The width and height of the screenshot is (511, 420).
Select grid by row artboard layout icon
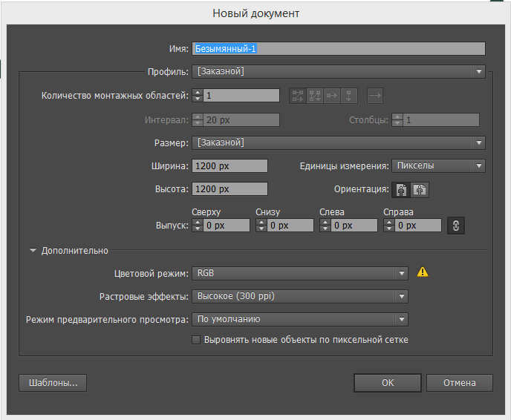tap(298, 96)
